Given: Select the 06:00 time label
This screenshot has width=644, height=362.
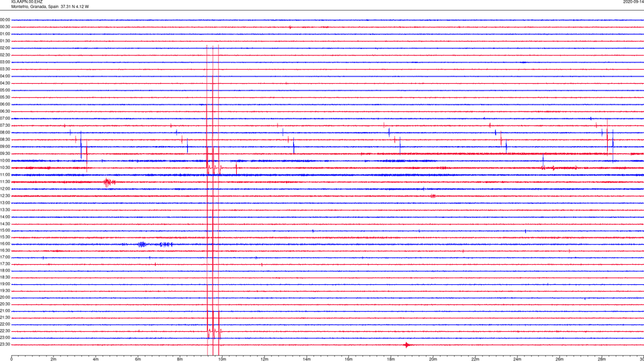Looking at the screenshot, I should point(5,105).
